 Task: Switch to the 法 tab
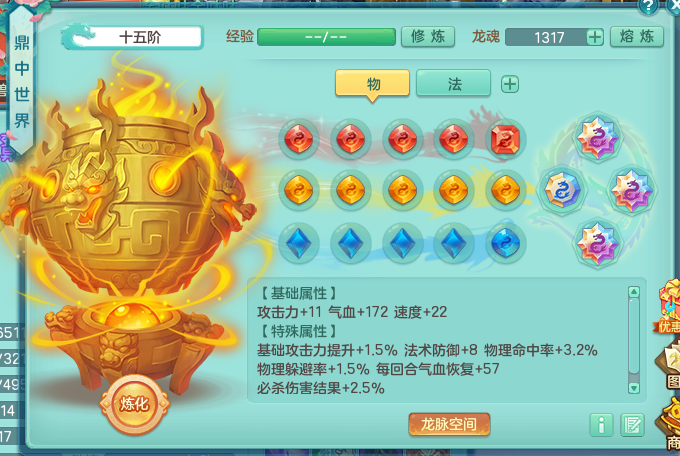(454, 83)
